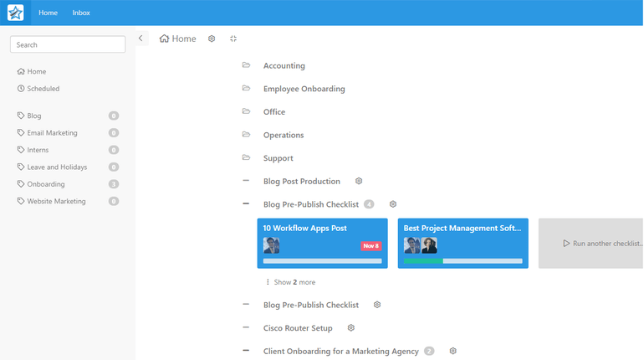Click the clock icon beside Scheduled
The height and width of the screenshot is (360, 644).
tap(21, 89)
